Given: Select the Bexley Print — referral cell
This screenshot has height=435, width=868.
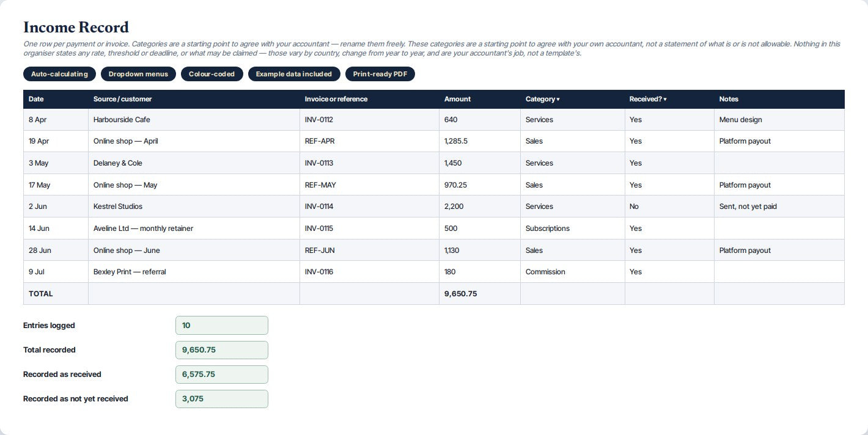Looking at the screenshot, I should point(194,272).
